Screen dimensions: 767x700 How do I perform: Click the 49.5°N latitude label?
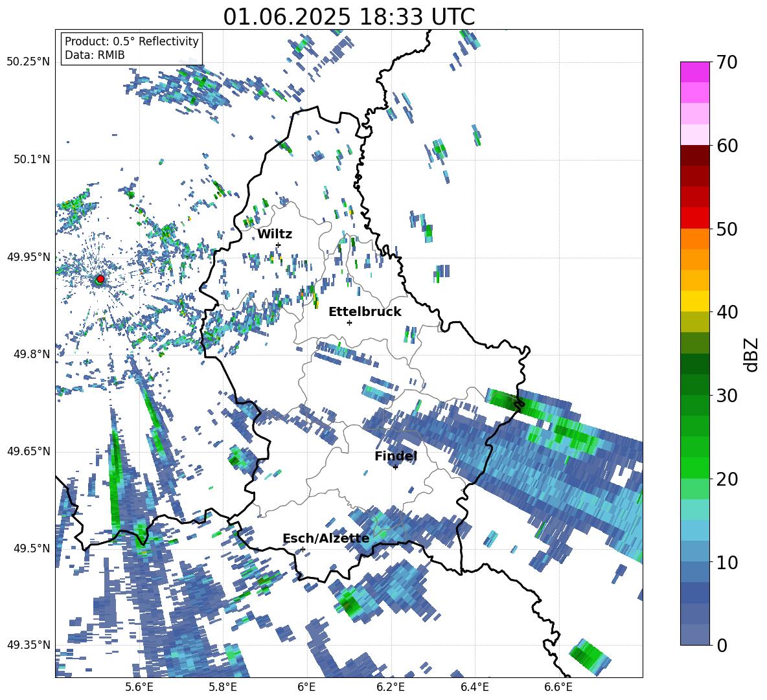pos(32,548)
